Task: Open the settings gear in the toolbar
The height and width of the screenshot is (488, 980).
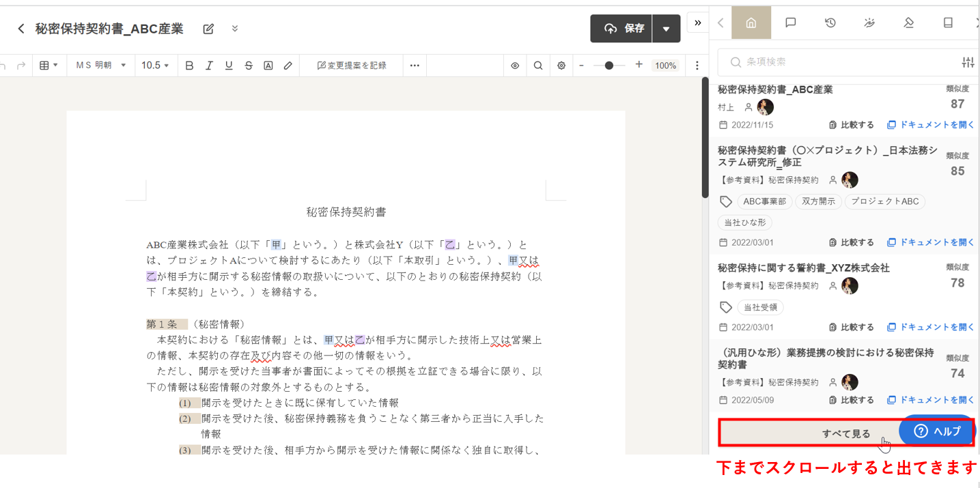Action: coord(561,66)
